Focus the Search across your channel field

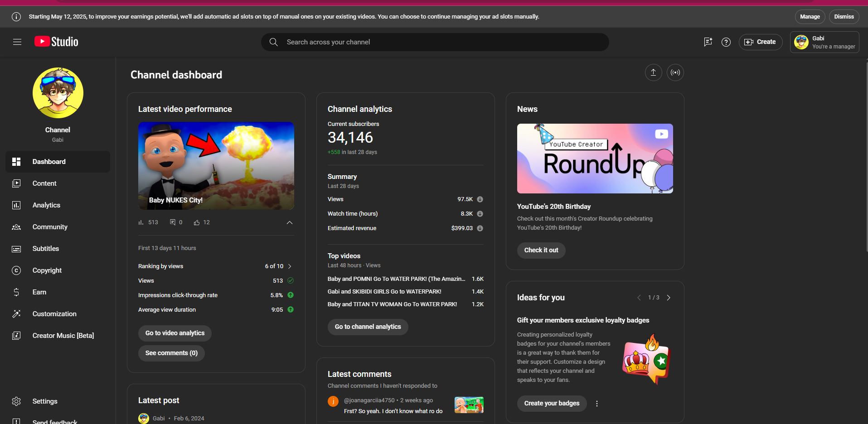[x=435, y=42]
